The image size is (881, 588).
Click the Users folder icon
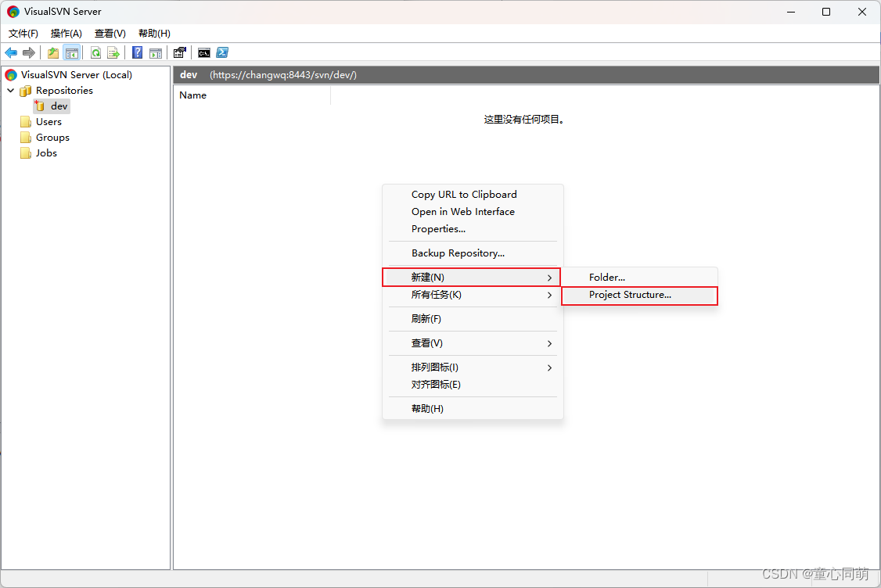pyautogui.click(x=25, y=122)
